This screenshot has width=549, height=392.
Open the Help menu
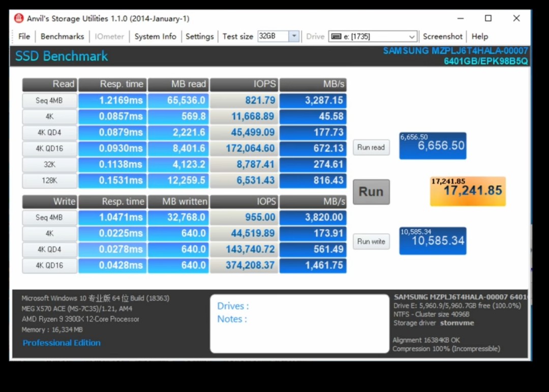(479, 37)
